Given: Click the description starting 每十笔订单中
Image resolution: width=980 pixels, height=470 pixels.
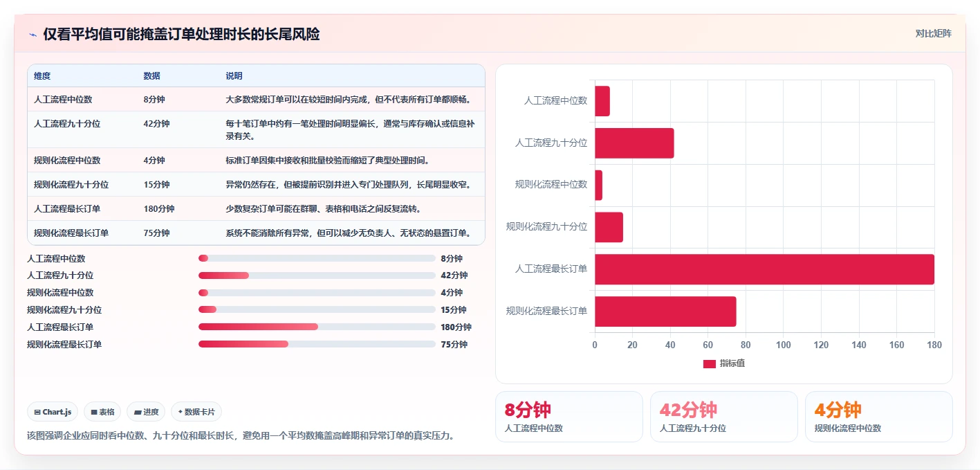Looking at the screenshot, I should point(351,130).
